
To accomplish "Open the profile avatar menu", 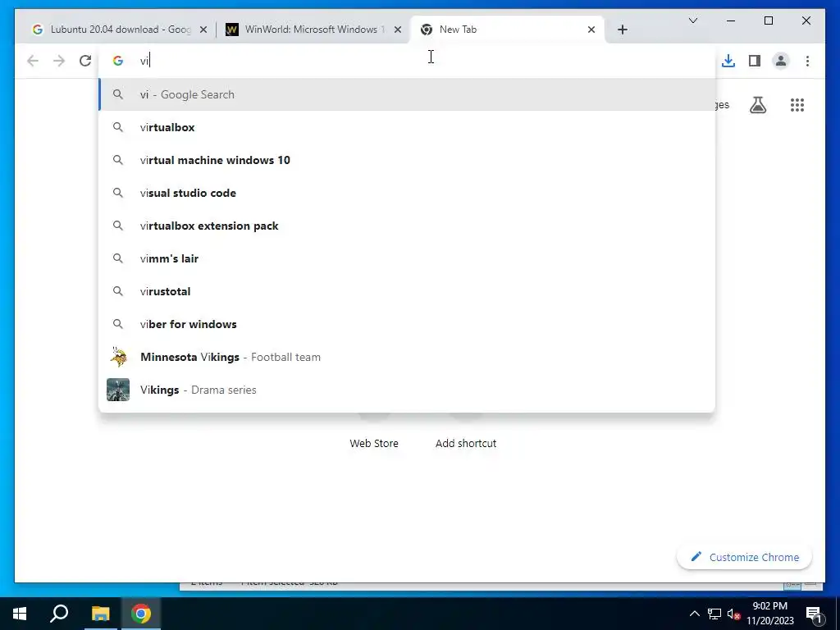I will pyautogui.click(x=781, y=61).
